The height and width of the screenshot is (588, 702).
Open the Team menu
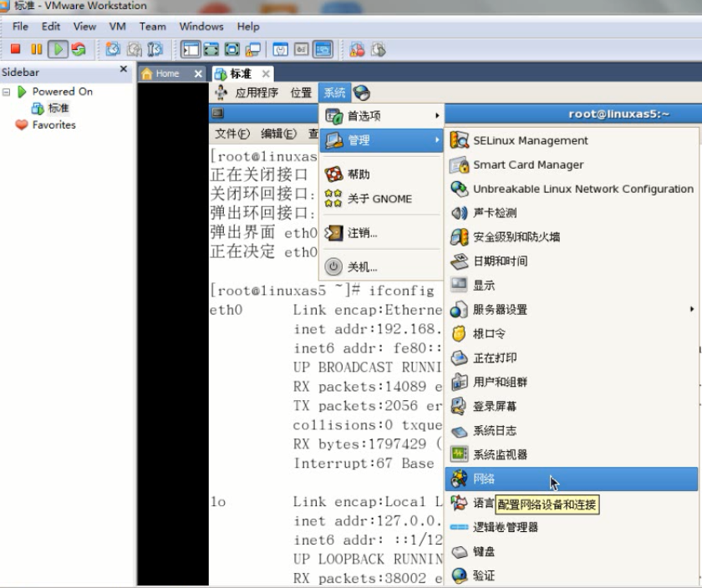[152, 27]
